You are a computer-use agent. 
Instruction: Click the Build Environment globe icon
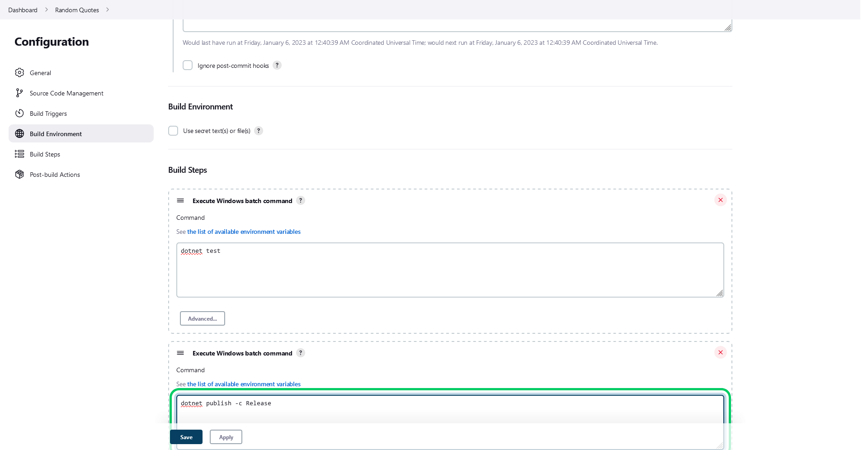coord(19,133)
